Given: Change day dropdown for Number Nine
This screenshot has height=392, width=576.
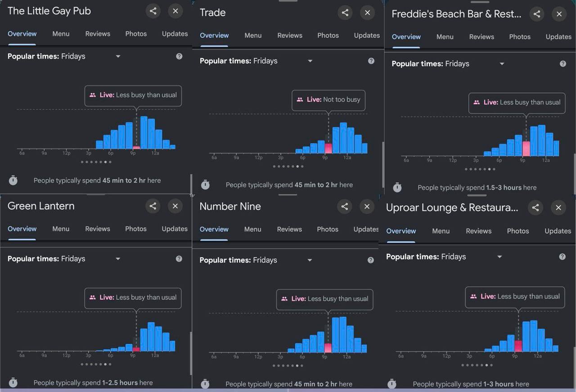Looking at the screenshot, I should pyautogui.click(x=310, y=260).
